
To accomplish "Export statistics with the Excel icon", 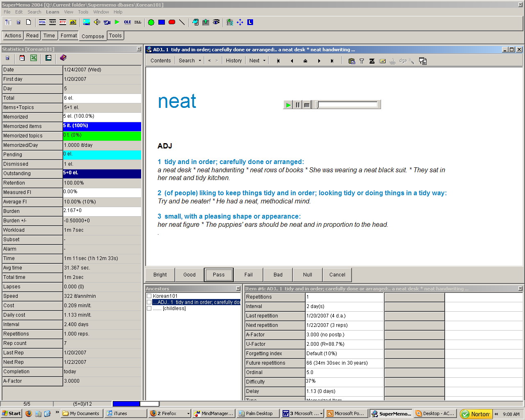I will coord(34,58).
